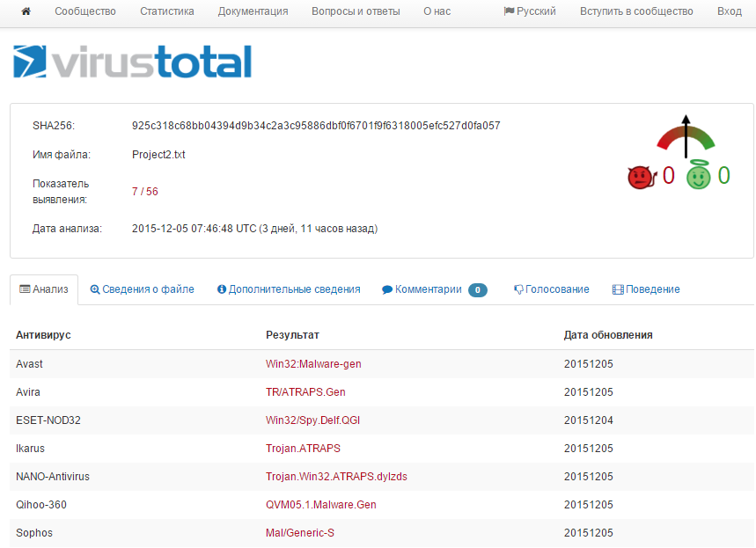
Task: Click the film strip icon on Поведение tab
Action: coord(618,289)
